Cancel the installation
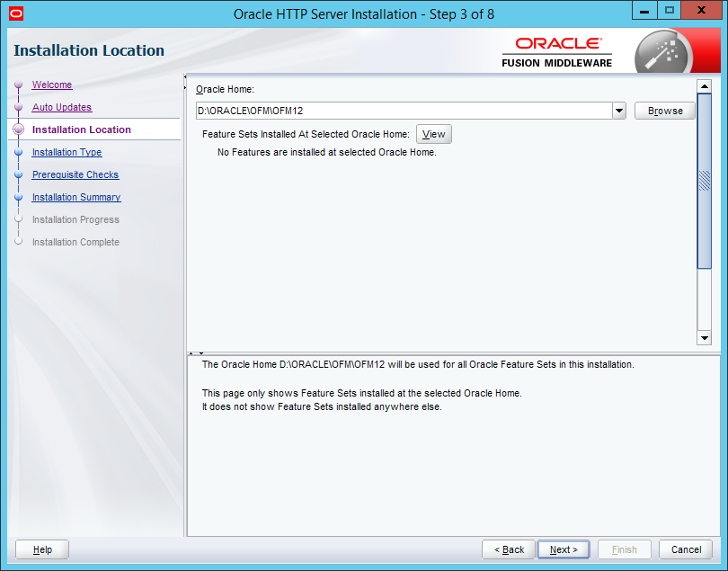Image resolution: width=728 pixels, height=571 pixels. click(x=686, y=549)
